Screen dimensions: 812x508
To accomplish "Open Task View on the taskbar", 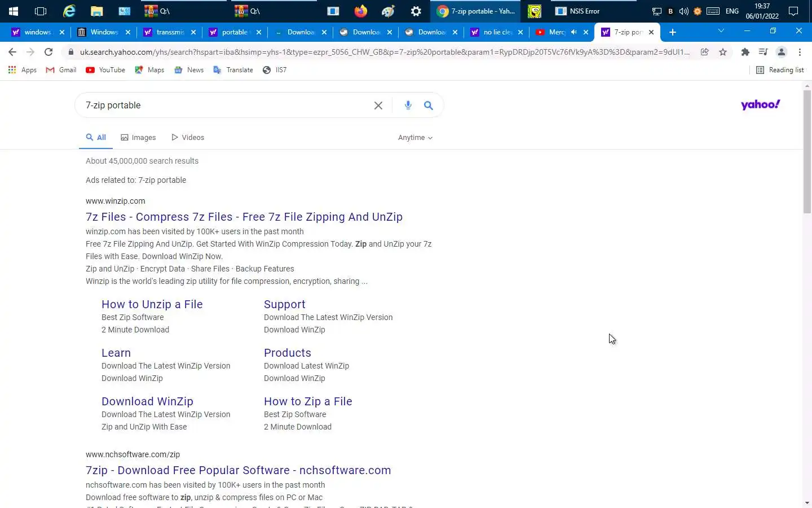I will click(x=41, y=11).
